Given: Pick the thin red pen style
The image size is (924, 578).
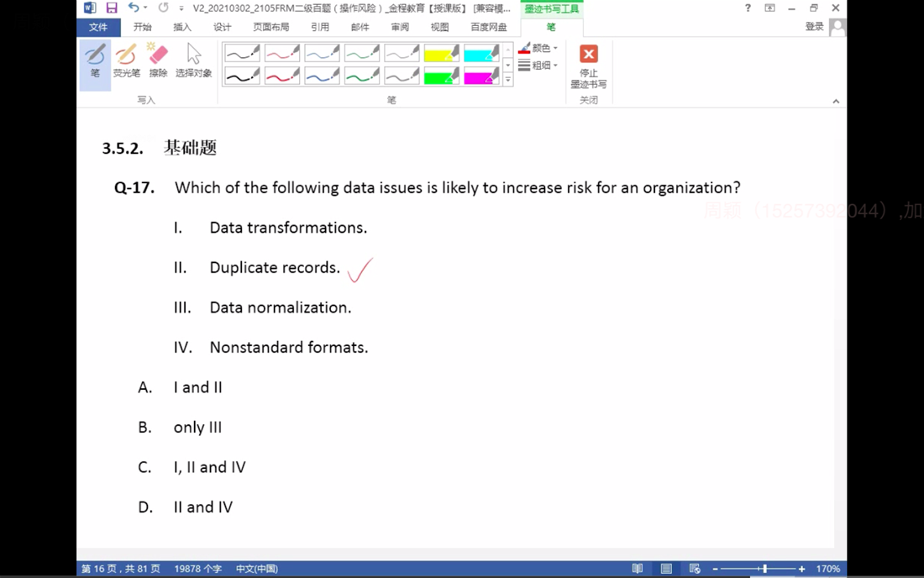Looking at the screenshot, I should [x=282, y=53].
